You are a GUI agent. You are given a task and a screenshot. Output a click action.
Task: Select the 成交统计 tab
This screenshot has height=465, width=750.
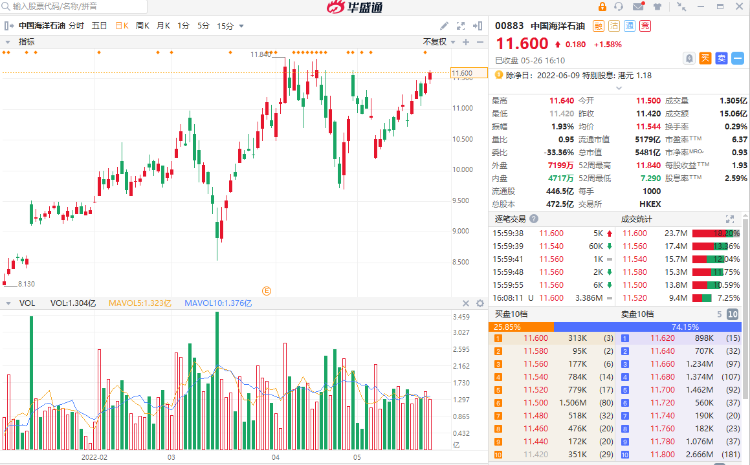pyautogui.click(x=636, y=219)
